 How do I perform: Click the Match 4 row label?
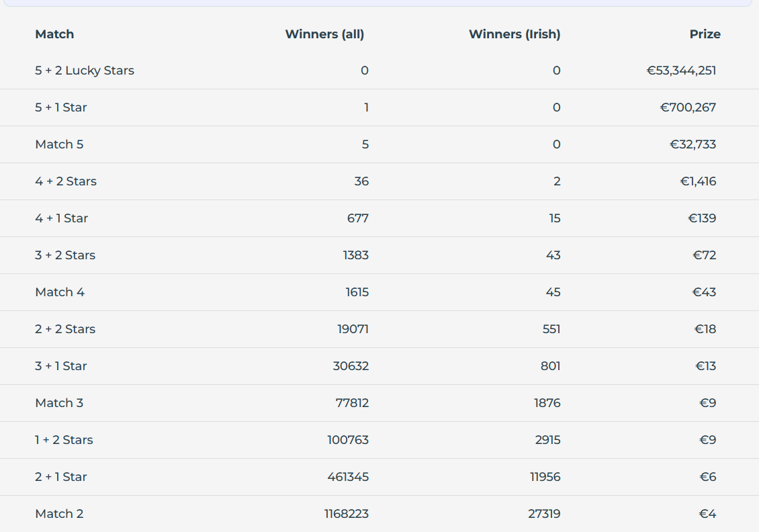coord(60,292)
